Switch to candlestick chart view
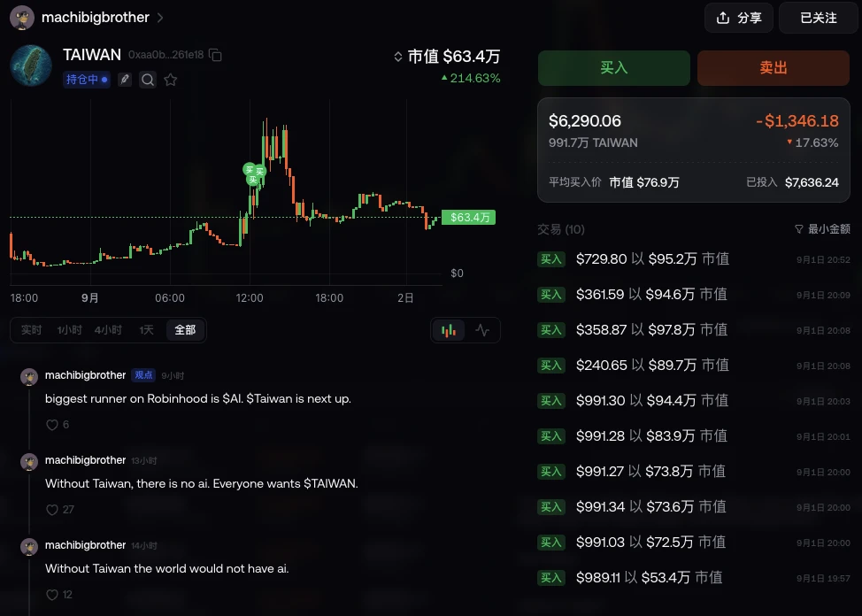Screen dimensions: 862x616 pyautogui.click(x=449, y=330)
